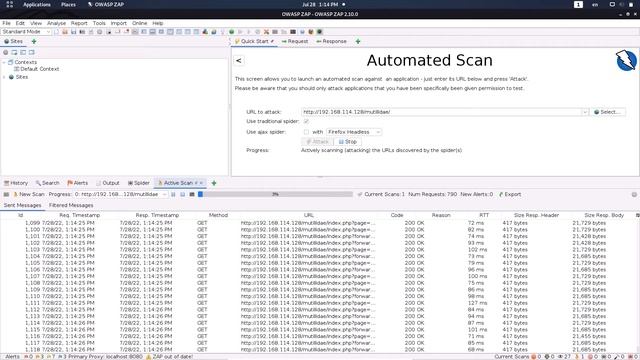Image resolution: width=640 pixels, height=360 pixels.
Task: Open the Search tab
Action: click(x=47, y=183)
